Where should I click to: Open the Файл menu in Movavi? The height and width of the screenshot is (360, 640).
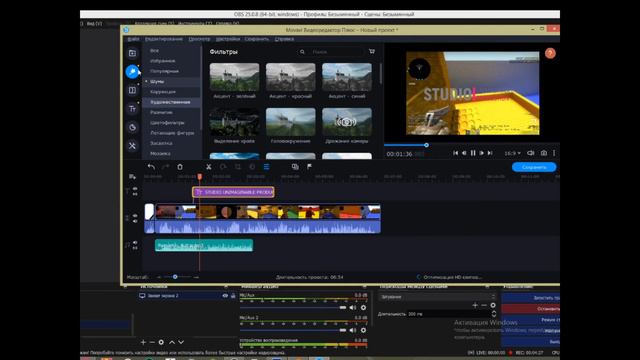[x=133, y=39]
